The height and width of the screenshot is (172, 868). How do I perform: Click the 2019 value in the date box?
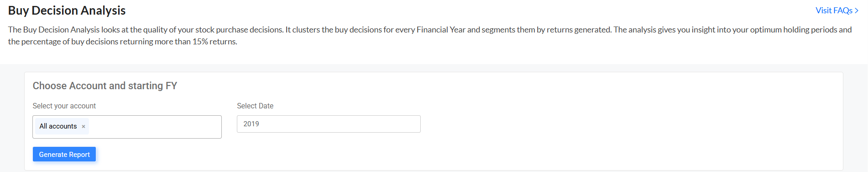tap(251, 124)
